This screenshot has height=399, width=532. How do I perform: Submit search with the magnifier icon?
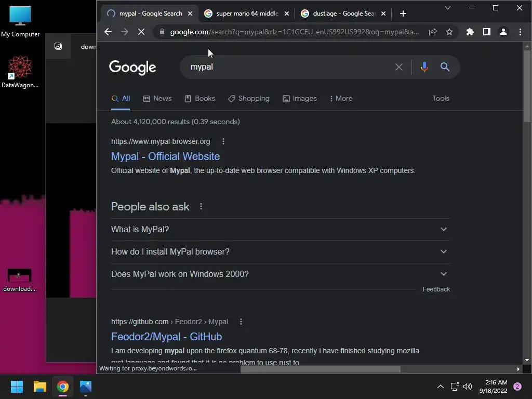click(445, 67)
